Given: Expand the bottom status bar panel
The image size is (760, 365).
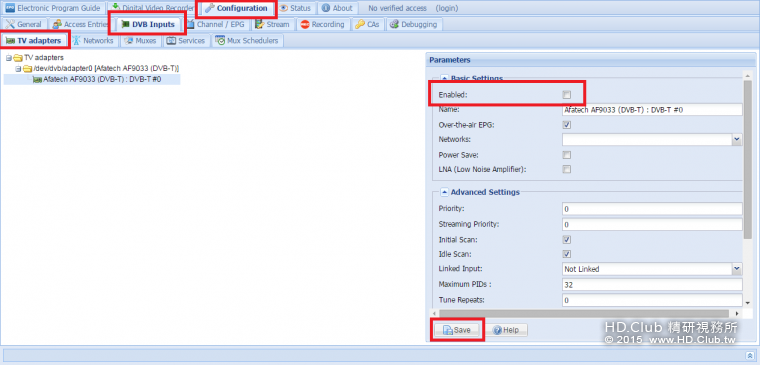Looking at the screenshot, I should pos(749,355).
